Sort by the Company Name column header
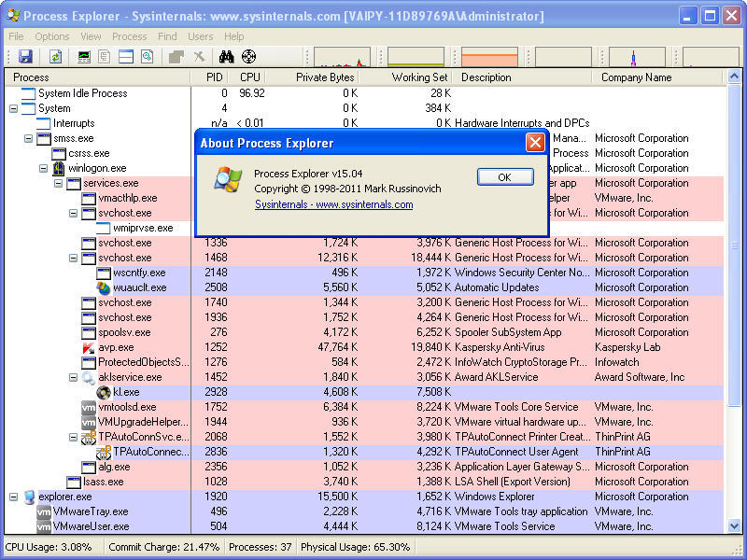The width and height of the screenshot is (747, 560). (x=657, y=77)
